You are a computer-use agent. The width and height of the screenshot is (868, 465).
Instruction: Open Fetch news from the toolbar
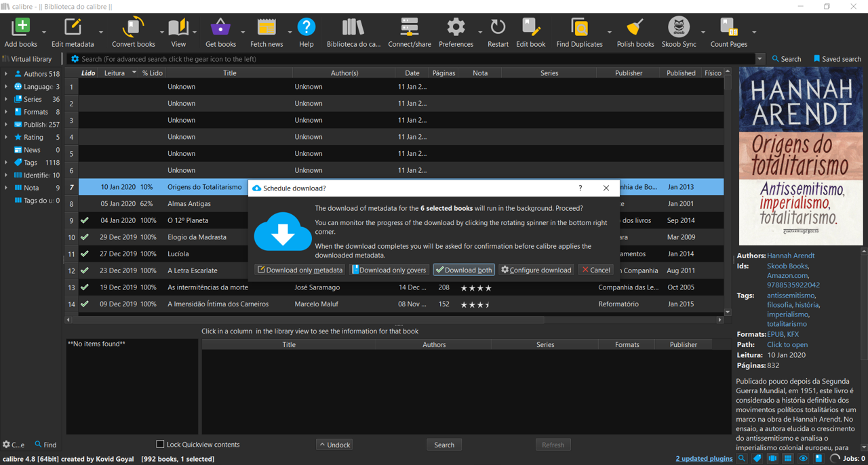(267, 32)
